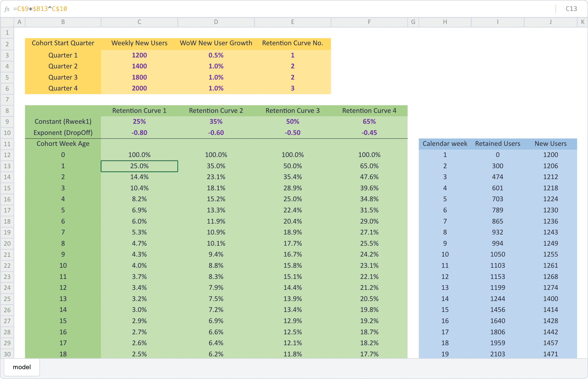Viewport: 588px width, 379px height.
Task: Click column header K
Action: (x=583, y=22)
